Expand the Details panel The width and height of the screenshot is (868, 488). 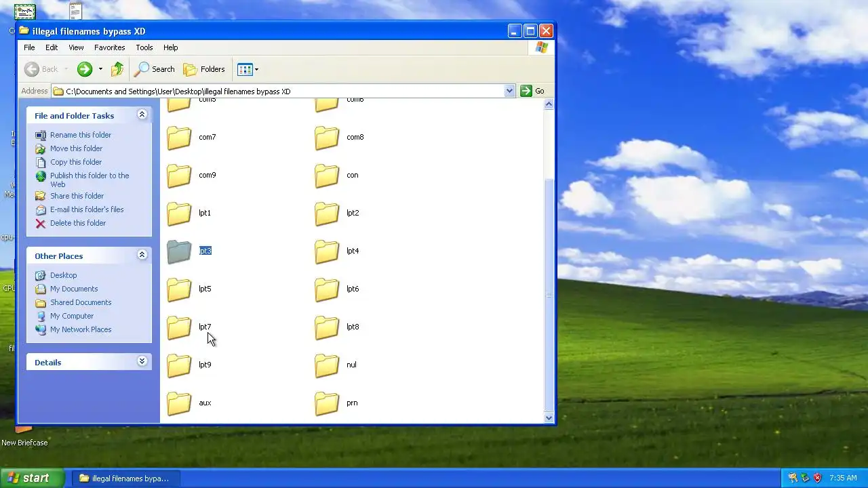(142, 361)
